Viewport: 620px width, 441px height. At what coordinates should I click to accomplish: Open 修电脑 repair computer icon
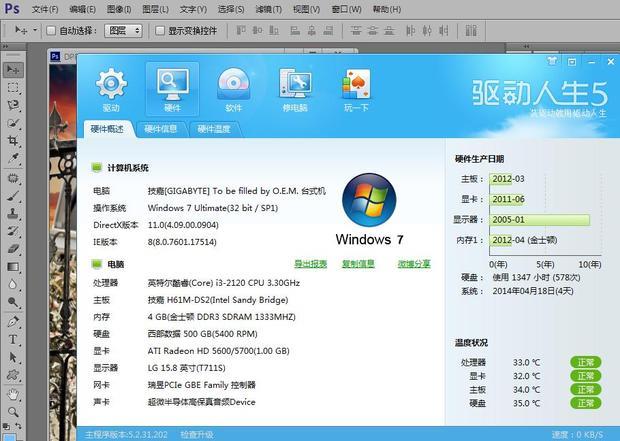pos(295,89)
